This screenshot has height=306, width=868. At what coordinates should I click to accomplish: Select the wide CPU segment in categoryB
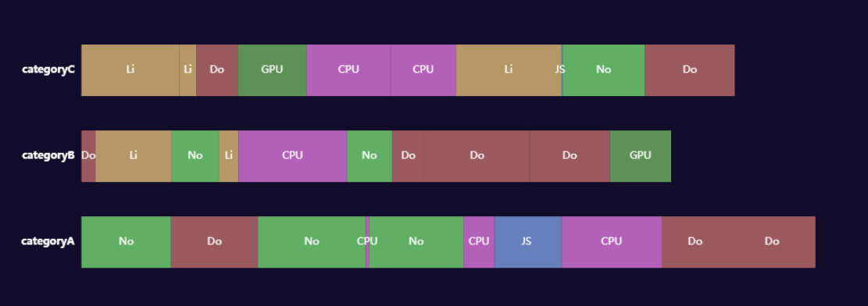[293, 156]
